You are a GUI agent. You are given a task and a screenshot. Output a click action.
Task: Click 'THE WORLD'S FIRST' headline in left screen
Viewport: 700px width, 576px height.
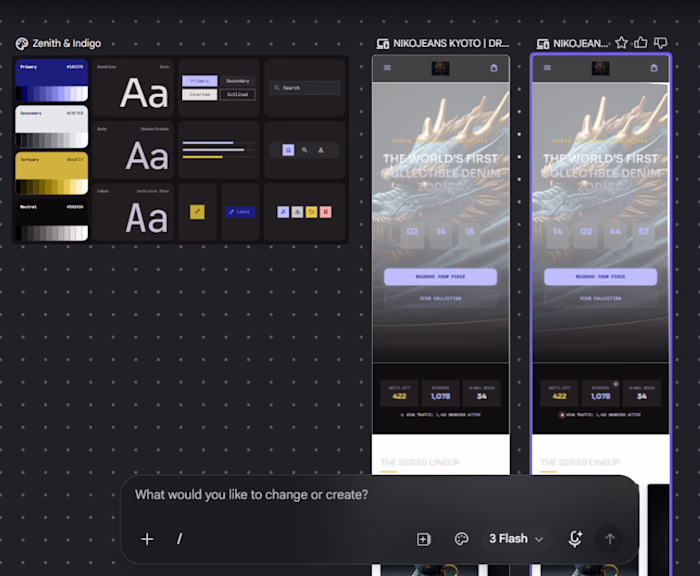[440, 159]
